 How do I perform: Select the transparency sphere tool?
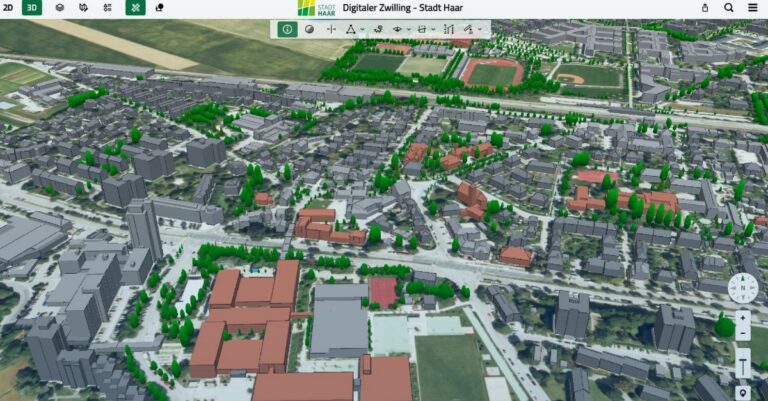(x=309, y=29)
